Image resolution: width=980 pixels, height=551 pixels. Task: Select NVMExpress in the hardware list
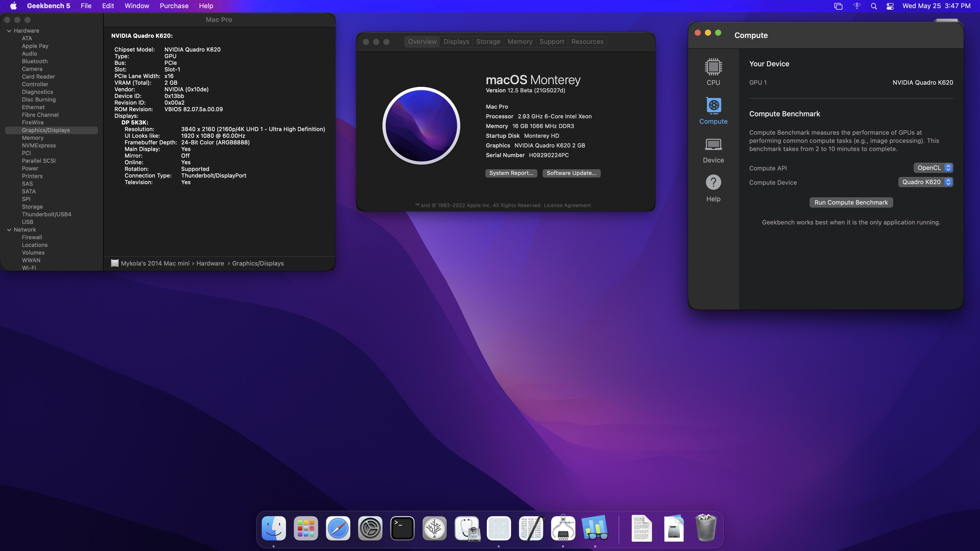point(39,146)
